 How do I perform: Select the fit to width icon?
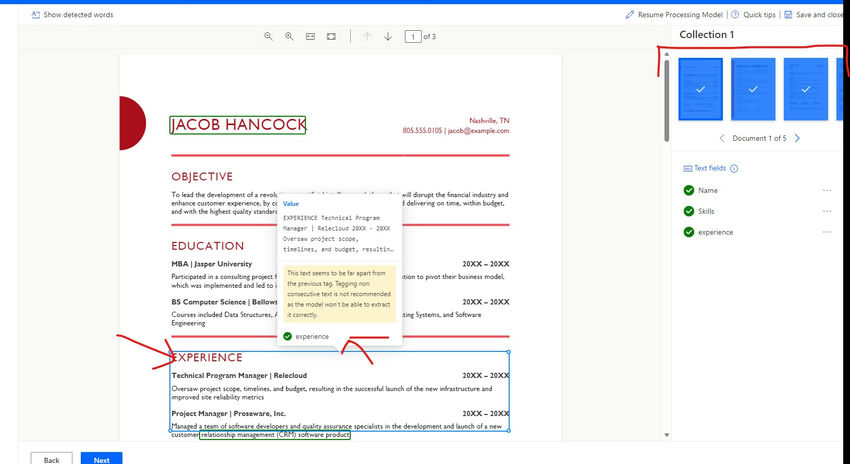tap(310, 36)
